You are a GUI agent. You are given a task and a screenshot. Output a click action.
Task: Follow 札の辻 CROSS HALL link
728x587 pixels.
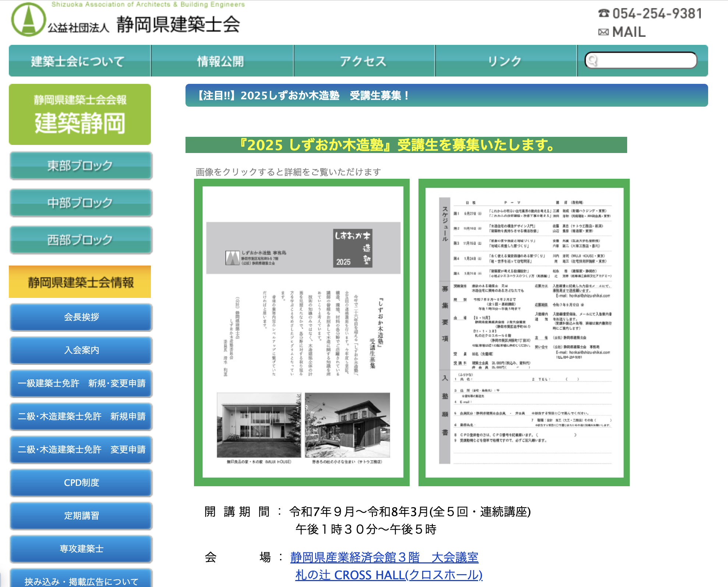point(388,575)
